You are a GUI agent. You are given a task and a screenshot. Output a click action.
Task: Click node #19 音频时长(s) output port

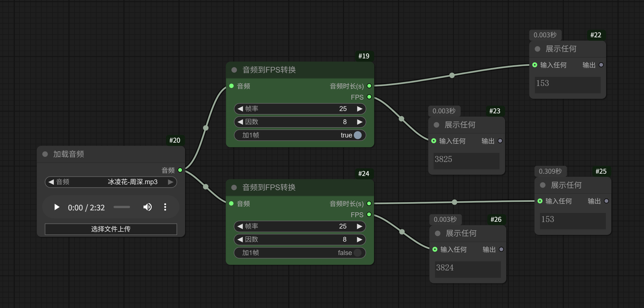click(369, 86)
